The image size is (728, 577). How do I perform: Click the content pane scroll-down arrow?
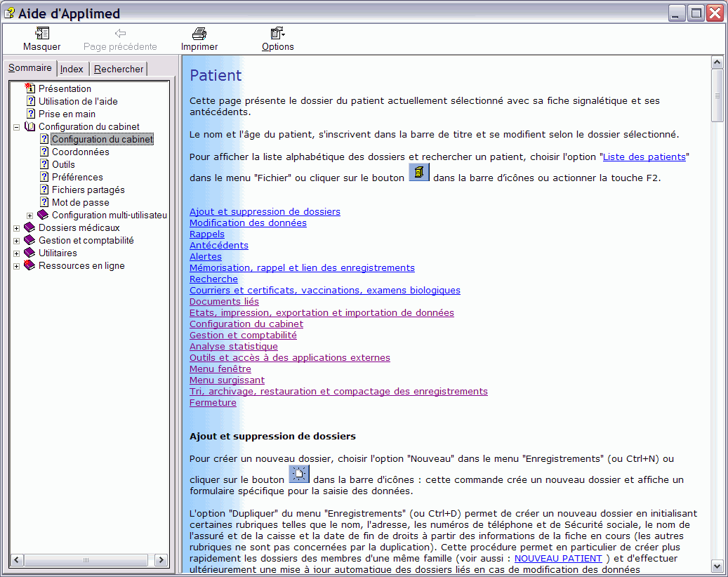coord(717,566)
